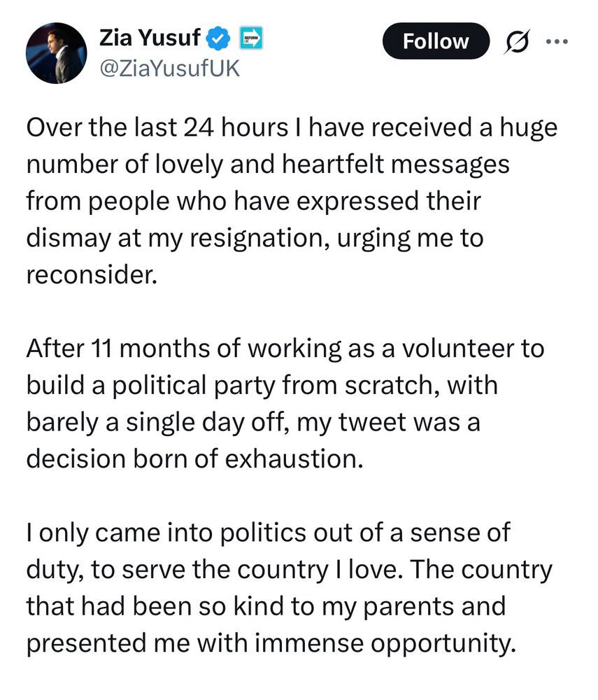This screenshot has height=700, width=598.
Task: Open the Reform UK affiliation badge
Action: click(x=251, y=38)
